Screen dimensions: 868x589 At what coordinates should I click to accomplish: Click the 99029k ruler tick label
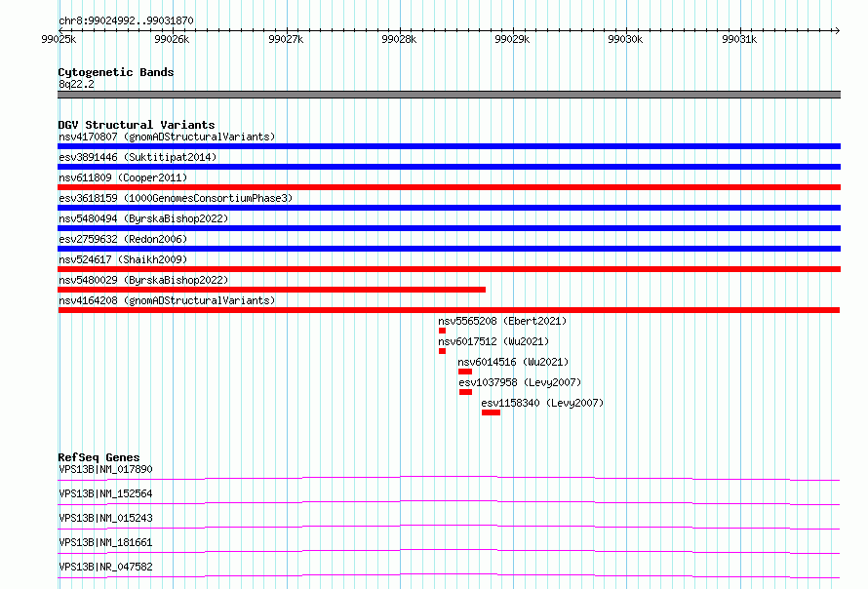click(x=512, y=39)
